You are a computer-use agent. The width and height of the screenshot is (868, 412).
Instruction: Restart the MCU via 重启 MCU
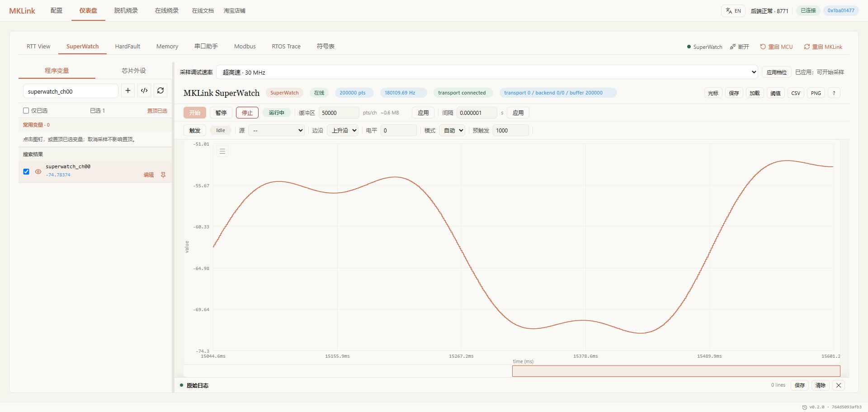(776, 47)
